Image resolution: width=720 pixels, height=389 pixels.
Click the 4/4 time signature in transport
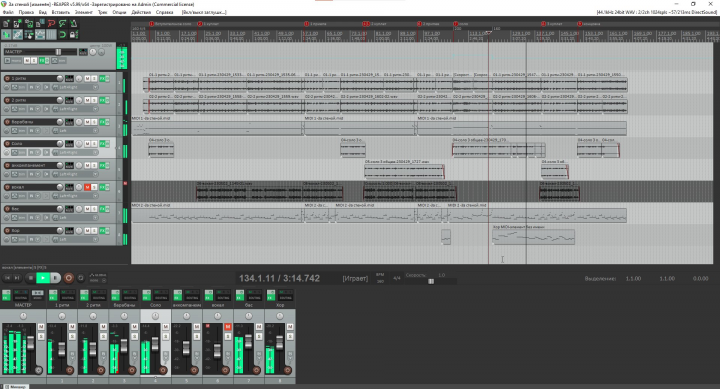397,278
